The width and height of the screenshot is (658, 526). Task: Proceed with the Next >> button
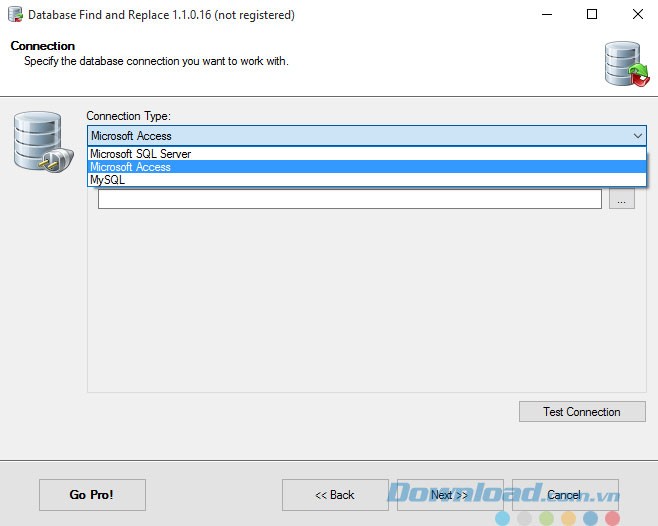click(x=450, y=495)
